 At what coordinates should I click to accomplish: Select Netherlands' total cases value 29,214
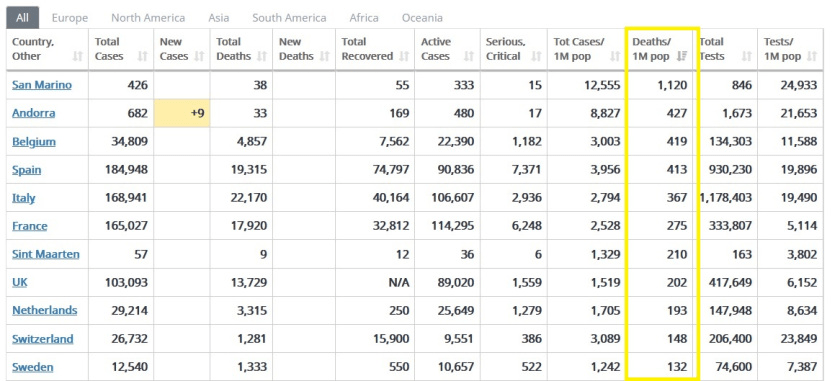click(129, 310)
